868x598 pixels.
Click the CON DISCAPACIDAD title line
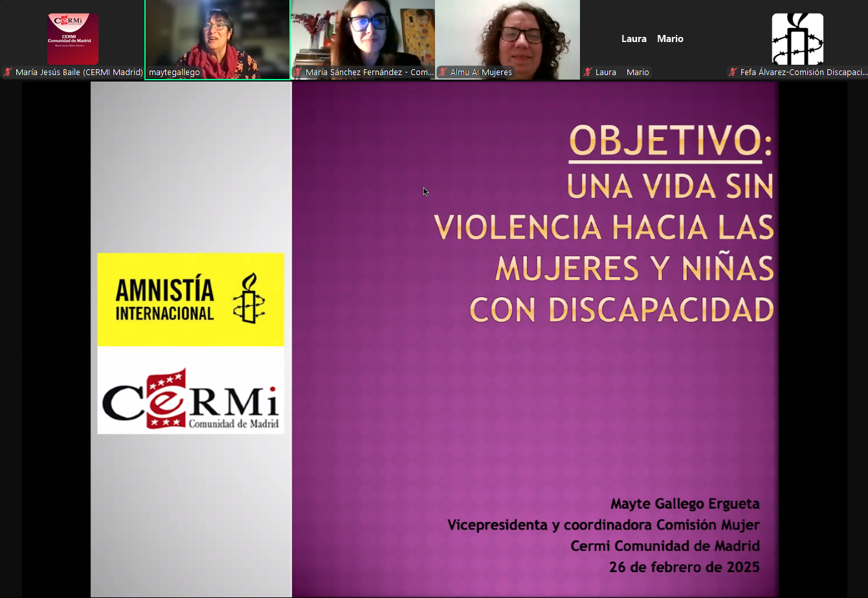(x=622, y=311)
